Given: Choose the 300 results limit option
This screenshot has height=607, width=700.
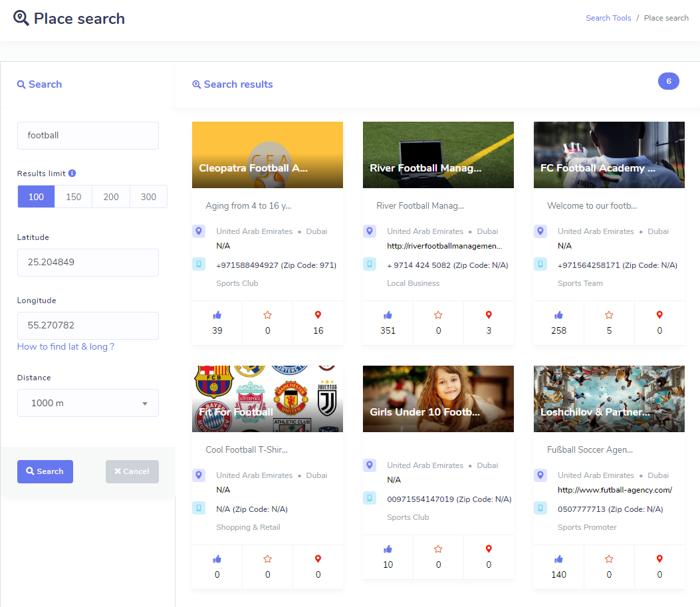Looking at the screenshot, I should [x=148, y=197].
